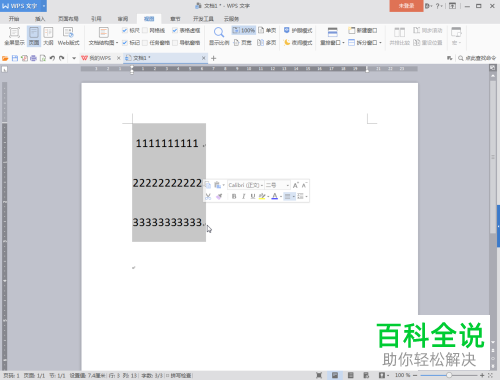Click the command search box
500x380 pixels.
(477, 58)
